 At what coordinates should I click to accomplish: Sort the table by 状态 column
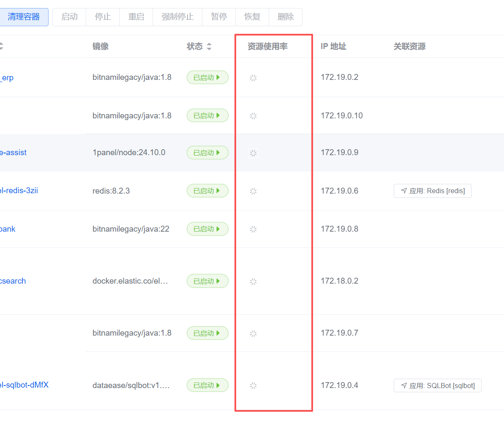pos(209,46)
